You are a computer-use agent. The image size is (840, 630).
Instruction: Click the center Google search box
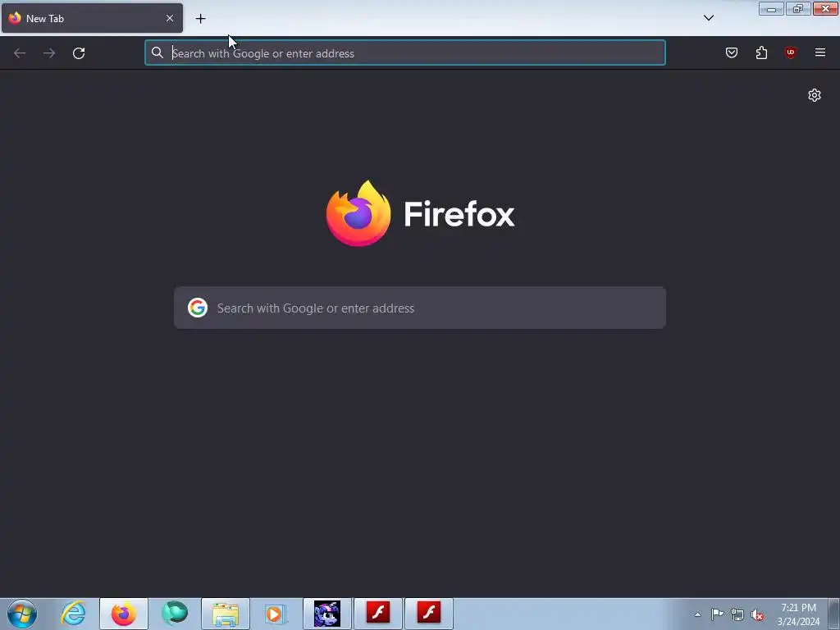click(x=420, y=308)
